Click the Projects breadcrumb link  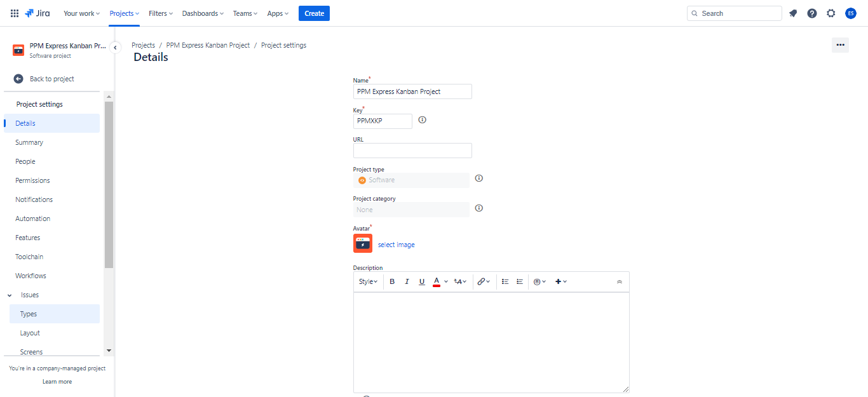pos(143,45)
